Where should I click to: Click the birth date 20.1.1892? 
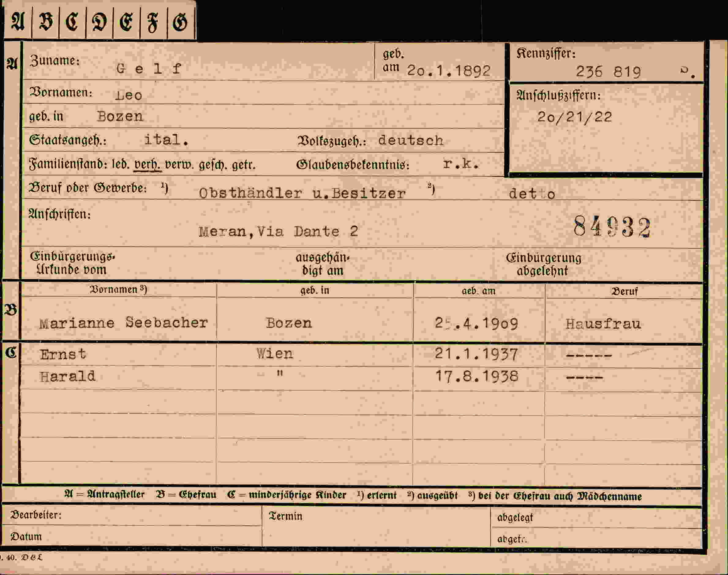coord(448,71)
